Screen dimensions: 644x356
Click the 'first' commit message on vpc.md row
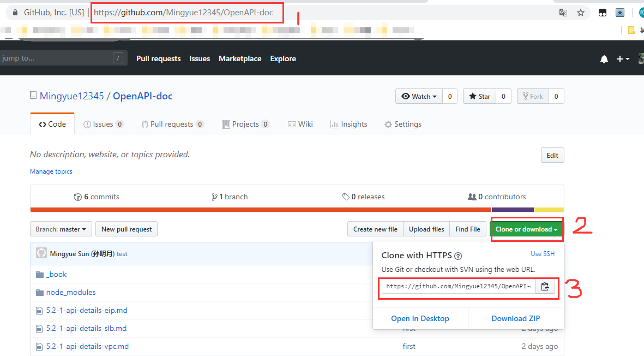tap(408, 347)
